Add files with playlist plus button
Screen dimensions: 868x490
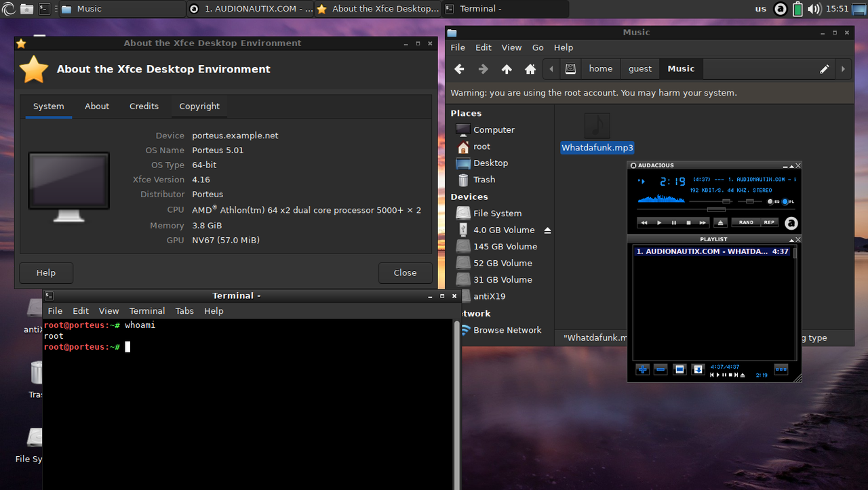tap(643, 369)
